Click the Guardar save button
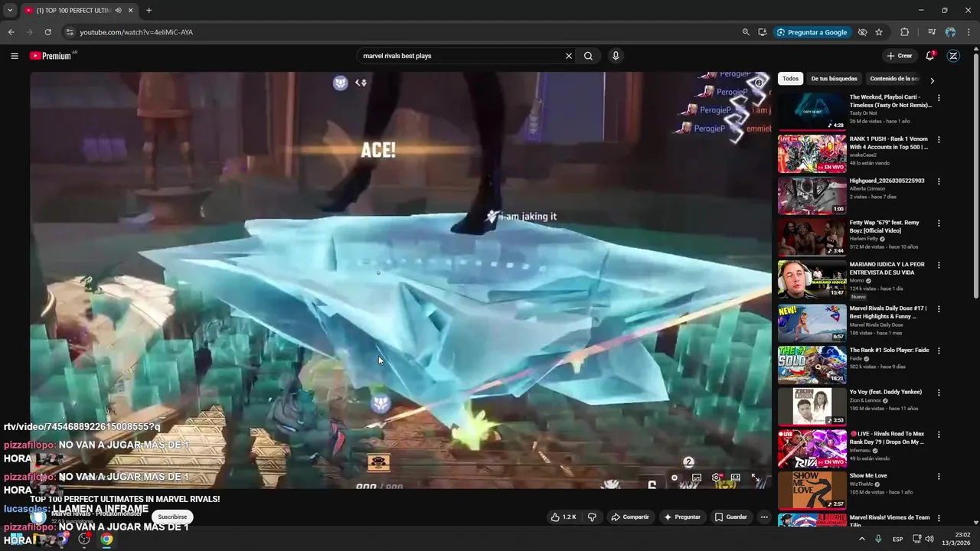 click(730, 517)
